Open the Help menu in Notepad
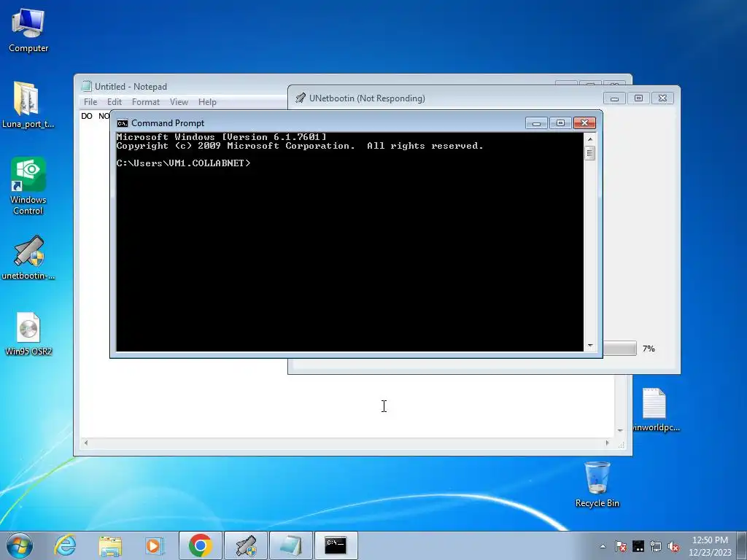Image resolution: width=747 pixels, height=560 pixels. coord(207,102)
